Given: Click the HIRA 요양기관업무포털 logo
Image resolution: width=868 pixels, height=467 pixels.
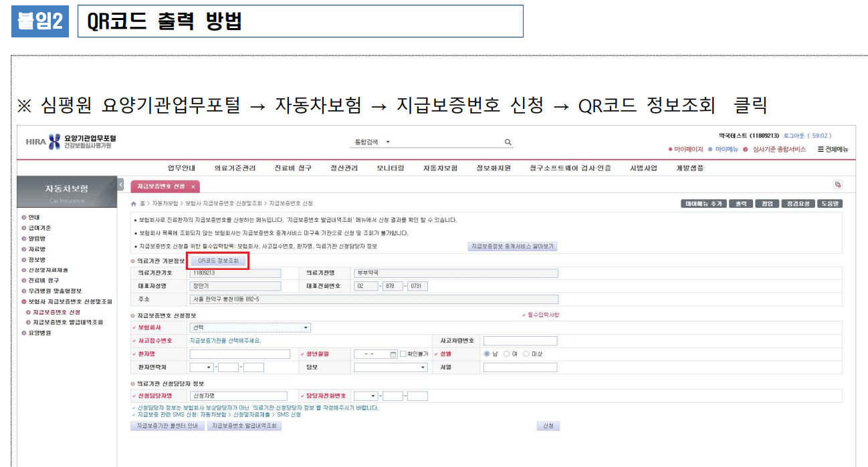Looking at the screenshot, I should [x=70, y=142].
